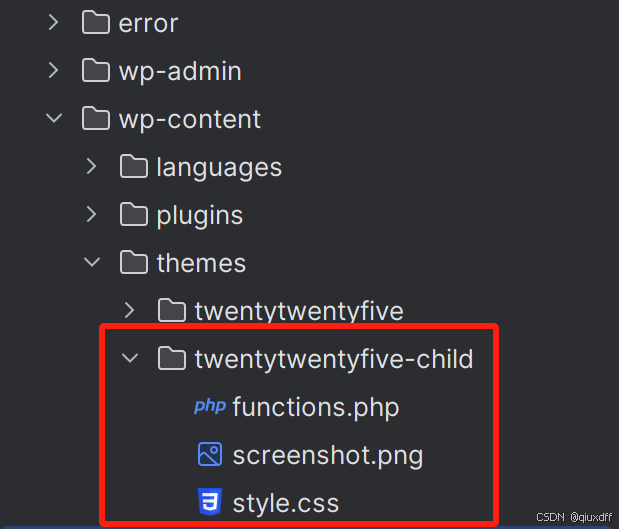Viewport: 619px width, 529px height.
Task: Select the wp-admin folder name
Action: (x=180, y=72)
